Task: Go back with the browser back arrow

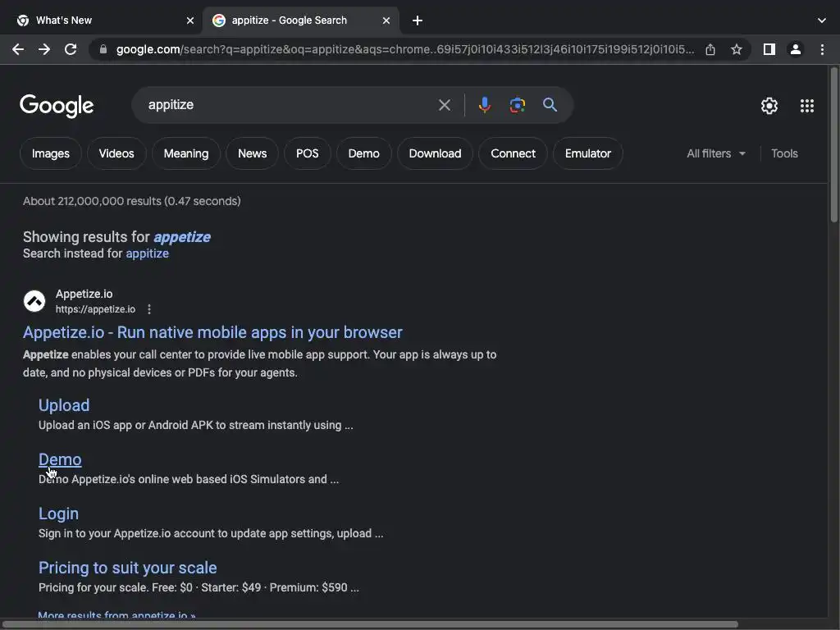Action: pyautogui.click(x=18, y=49)
